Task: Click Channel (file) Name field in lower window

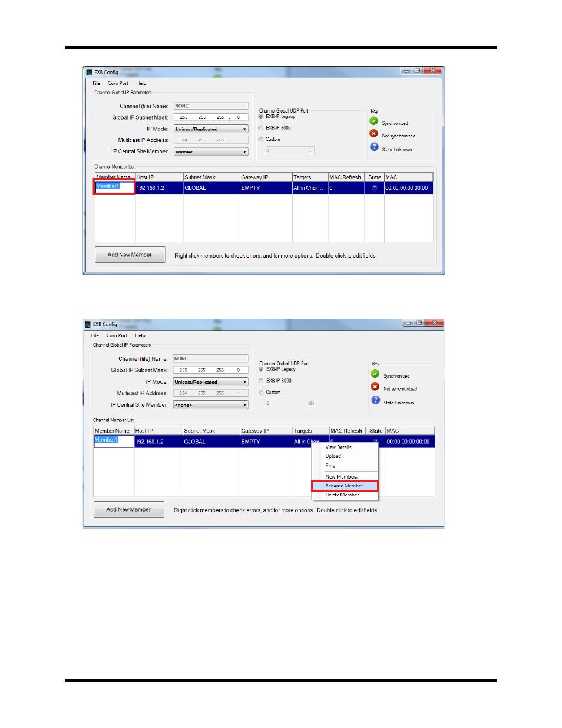Action: tap(211, 358)
